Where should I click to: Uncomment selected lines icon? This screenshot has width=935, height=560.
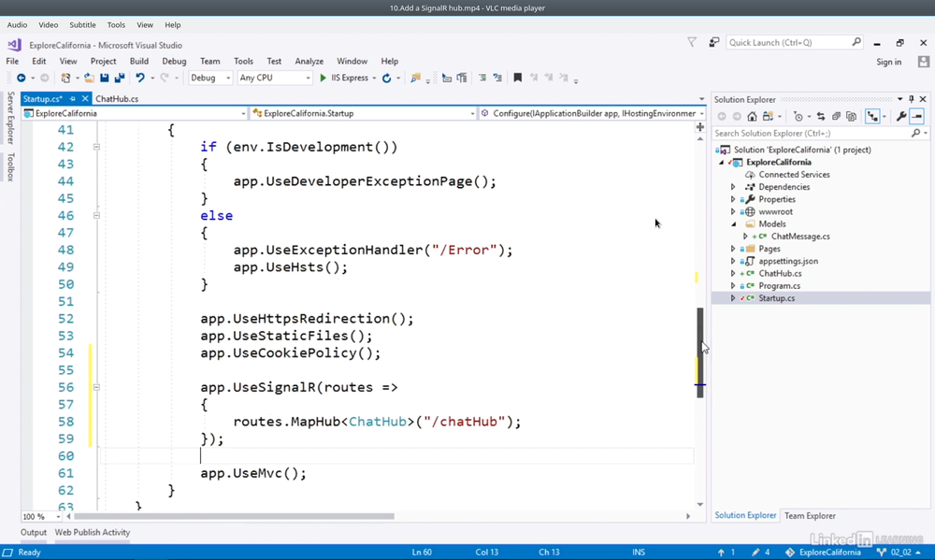click(497, 79)
